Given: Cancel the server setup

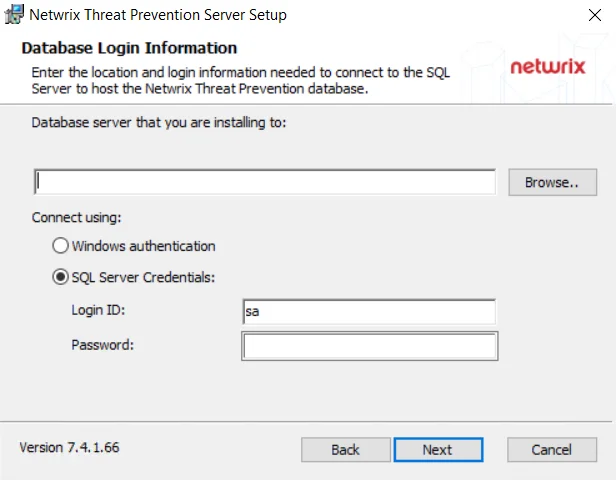Looking at the screenshot, I should pyautogui.click(x=552, y=450).
